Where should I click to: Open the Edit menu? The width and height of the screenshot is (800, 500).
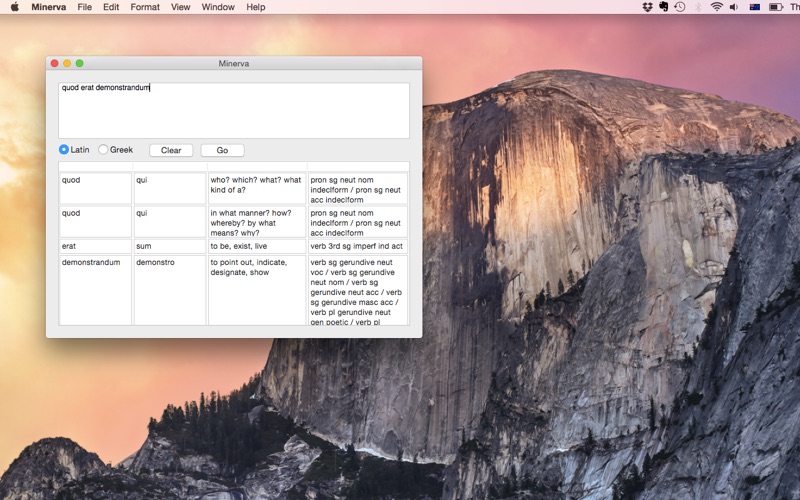111,7
